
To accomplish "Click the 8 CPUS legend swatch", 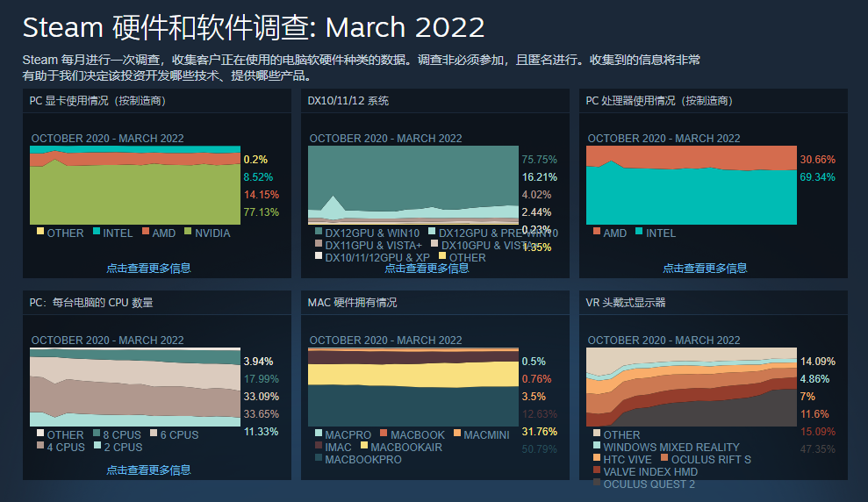I will click(97, 434).
